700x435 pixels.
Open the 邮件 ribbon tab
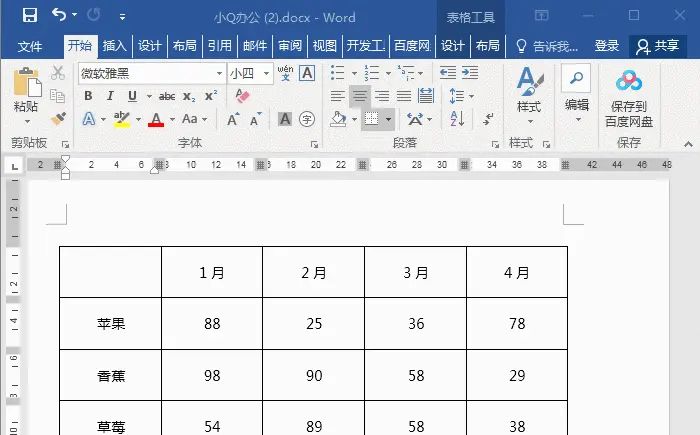pos(255,46)
